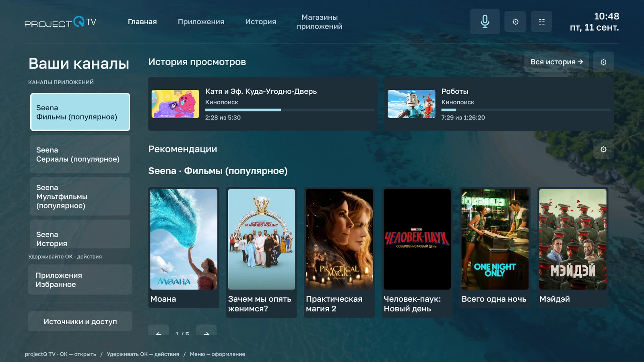
Task: Open Зачем мы опять женимся? poster
Action: pos(262,239)
